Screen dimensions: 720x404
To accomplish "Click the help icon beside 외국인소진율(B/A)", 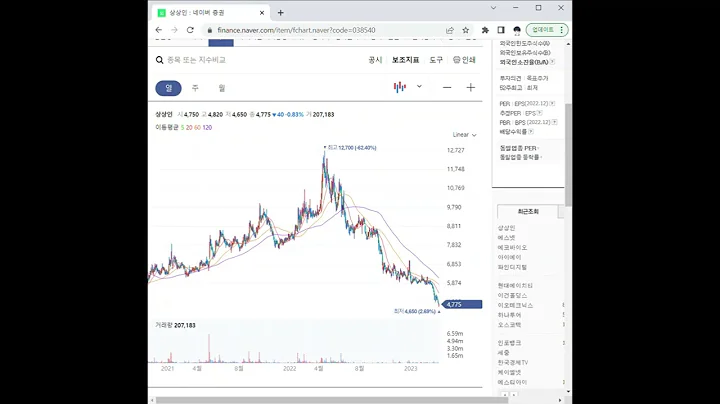I will pyautogui.click(x=552, y=62).
